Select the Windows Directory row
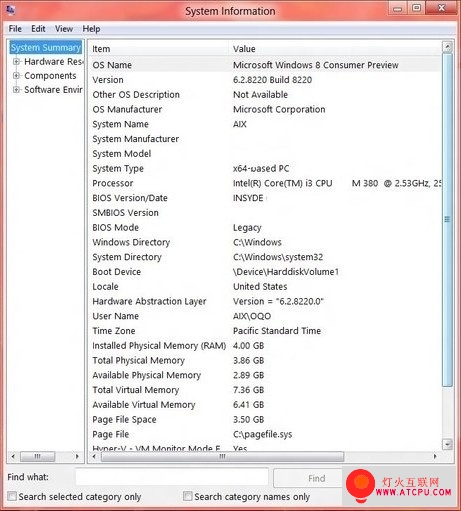The image size is (461, 511). (265, 242)
